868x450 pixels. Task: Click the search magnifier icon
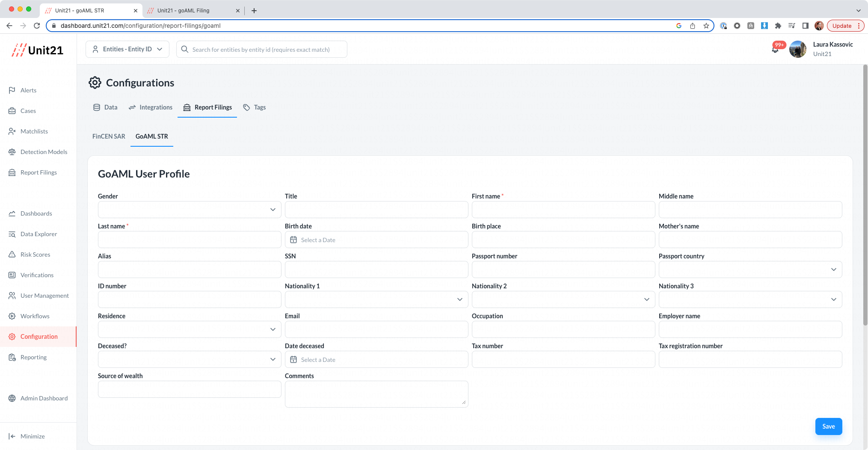(x=185, y=49)
